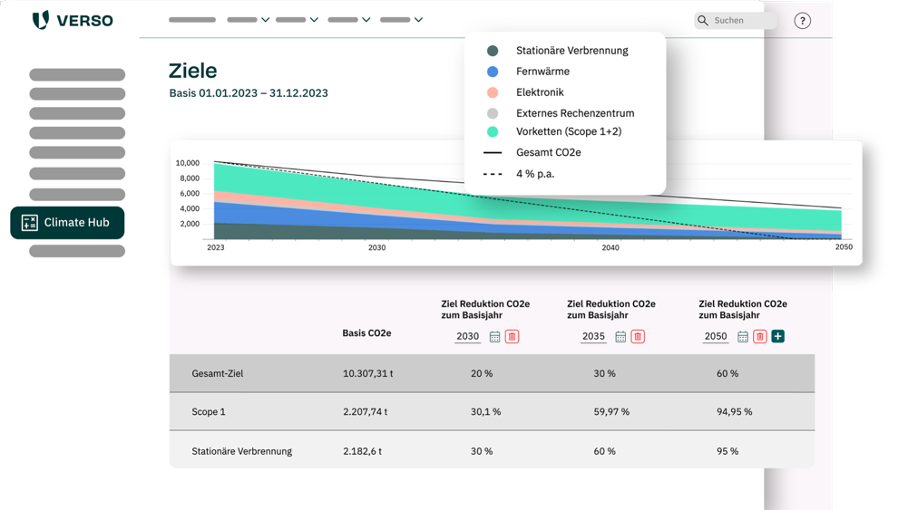Delete the 2035 reduction target
This screenshot has width=908, height=510.
(638, 337)
